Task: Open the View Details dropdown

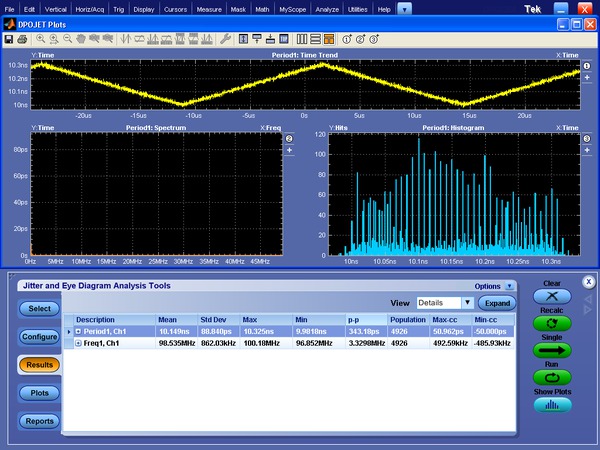Action: pos(466,302)
